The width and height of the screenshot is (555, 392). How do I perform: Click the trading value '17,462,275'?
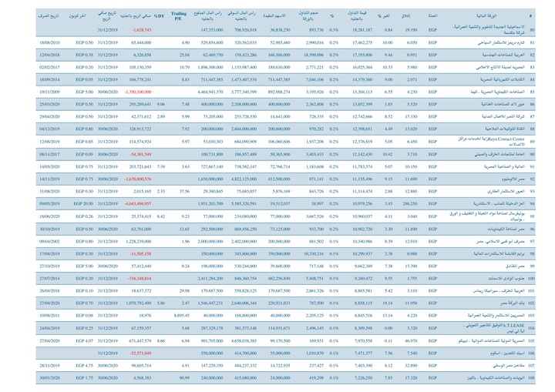pos(362,42)
